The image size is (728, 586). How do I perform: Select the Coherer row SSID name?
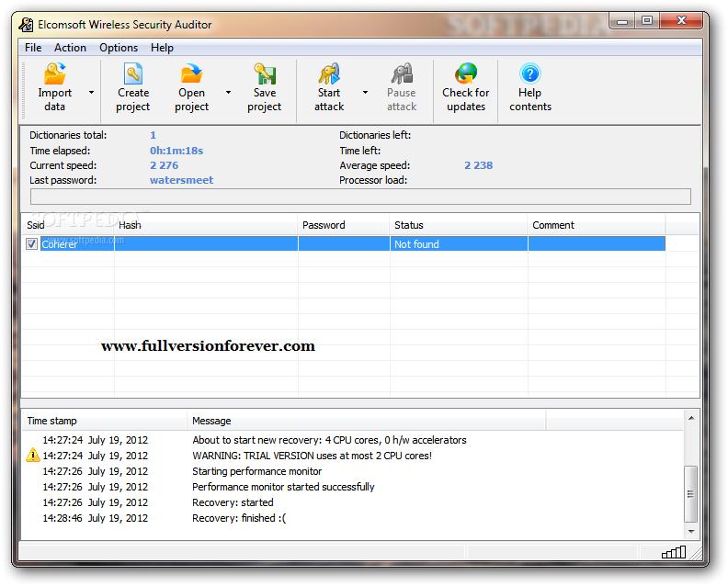[x=60, y=244]
